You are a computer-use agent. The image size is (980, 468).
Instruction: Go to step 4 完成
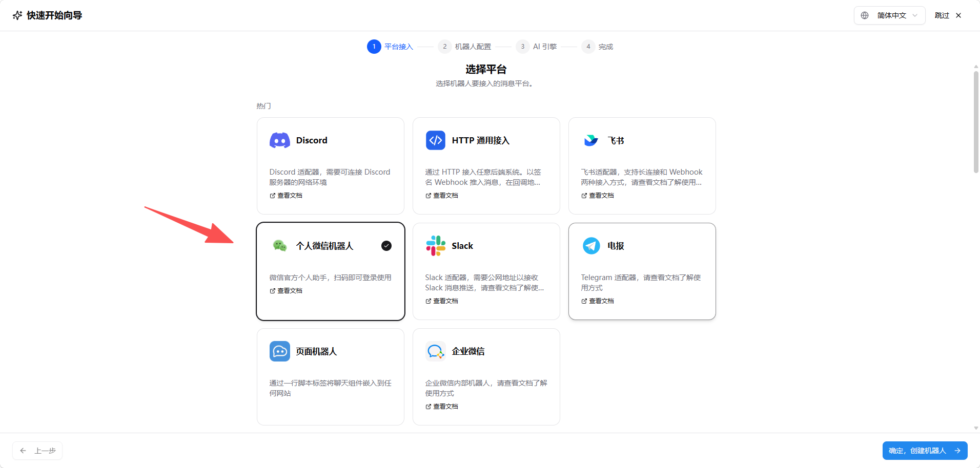[x=598, y=47]
